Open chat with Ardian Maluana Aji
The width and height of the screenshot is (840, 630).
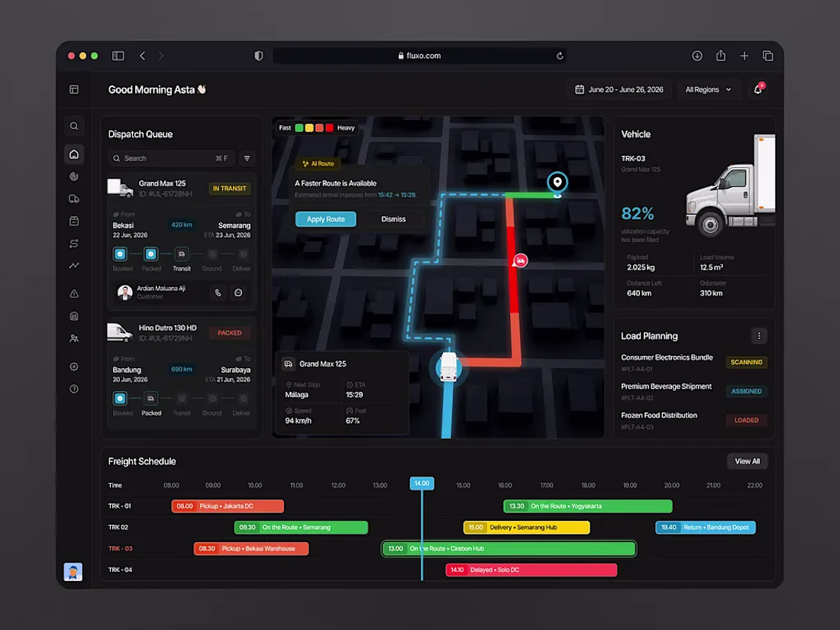[238, 292]
